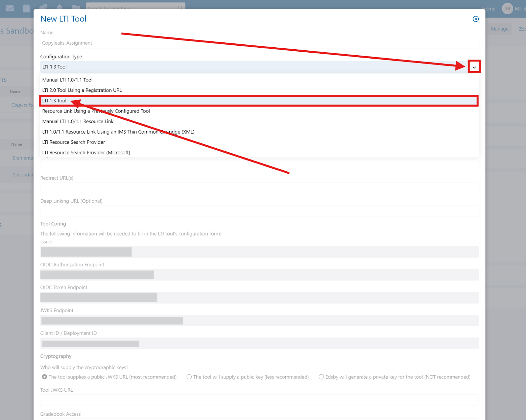Close the New LTI Tool dialog
526x420 pixels.
[x=475, y=19]
